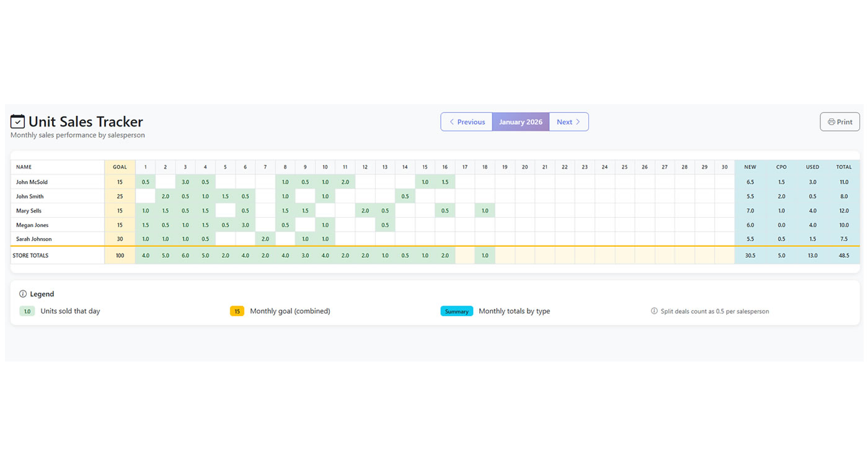Click the GOAL column header
868x465 pixels.
click(120, 167)
